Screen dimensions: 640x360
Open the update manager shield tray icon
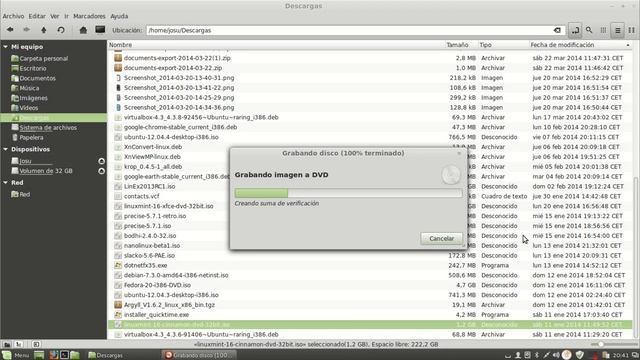[580, 355]
